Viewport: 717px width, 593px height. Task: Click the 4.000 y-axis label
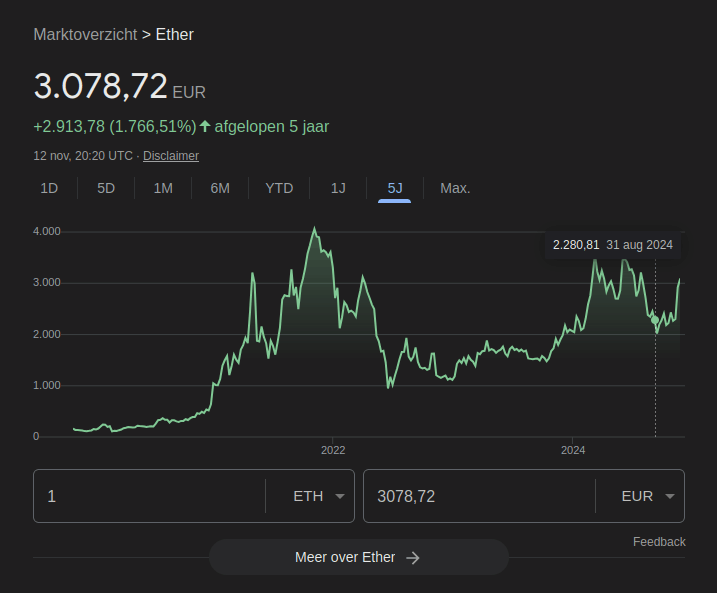tap(47, 231)
